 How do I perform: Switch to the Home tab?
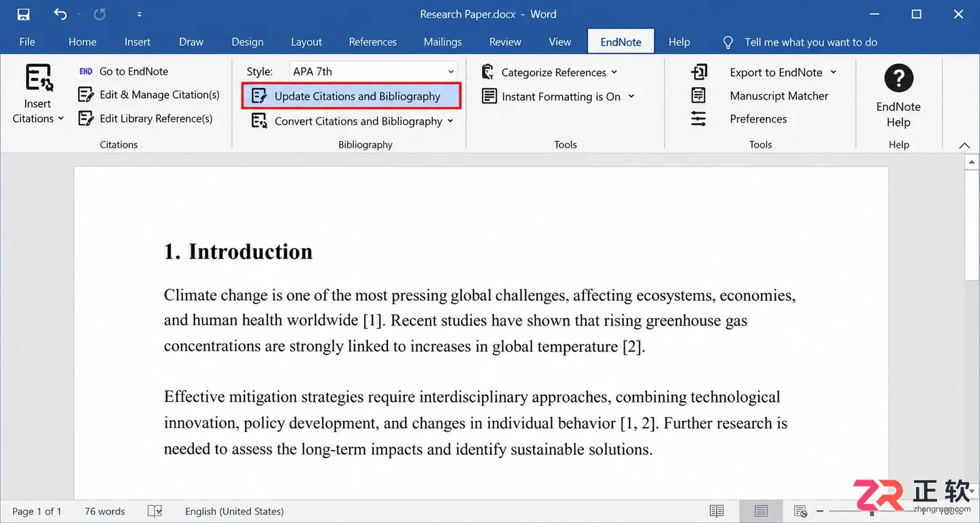[x=82, y=42]
